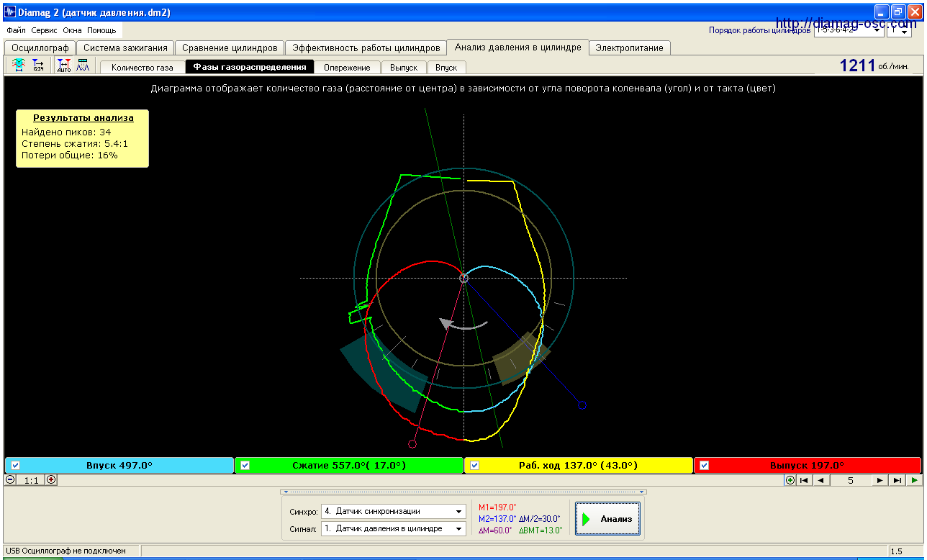Open the Выпуск sub-tab
The width and height of the screenshot is (927, 560).
(x=404, y=67)
